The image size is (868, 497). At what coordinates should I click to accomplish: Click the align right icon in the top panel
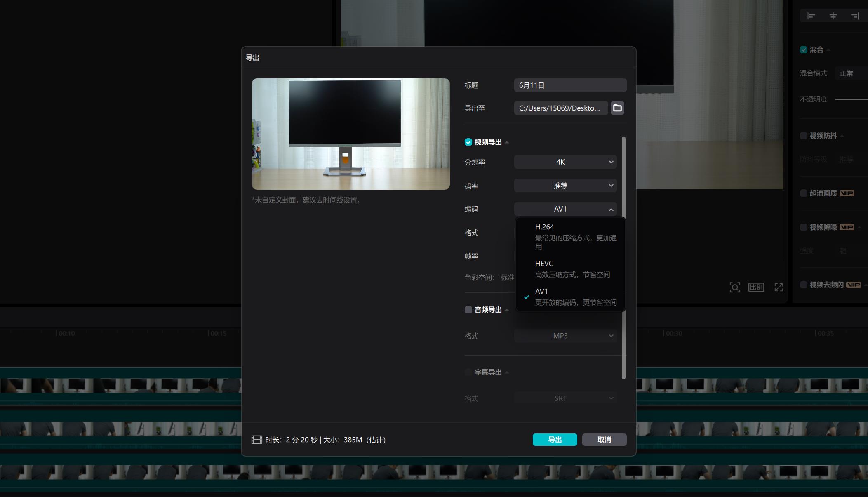pyautogui.click(x=855, y=16)
